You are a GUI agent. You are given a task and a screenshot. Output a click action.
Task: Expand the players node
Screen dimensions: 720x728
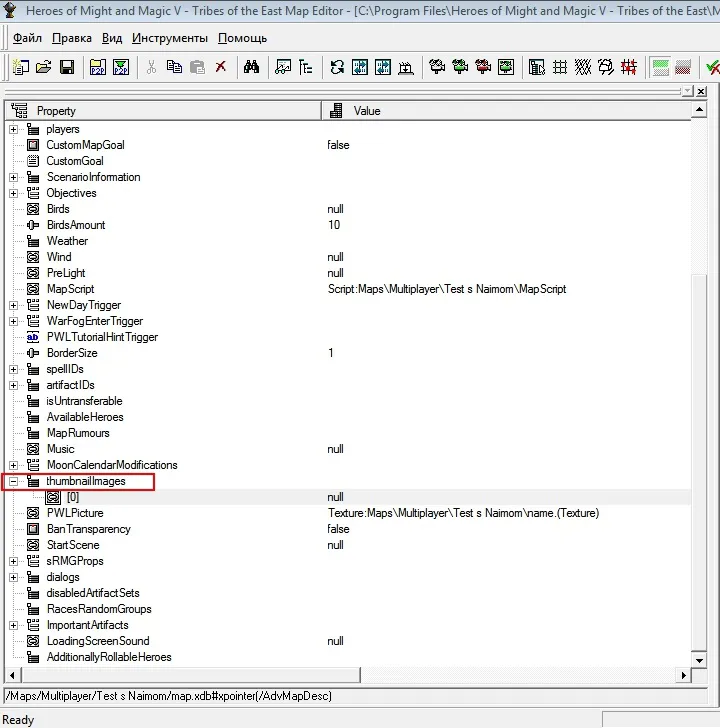13,129
